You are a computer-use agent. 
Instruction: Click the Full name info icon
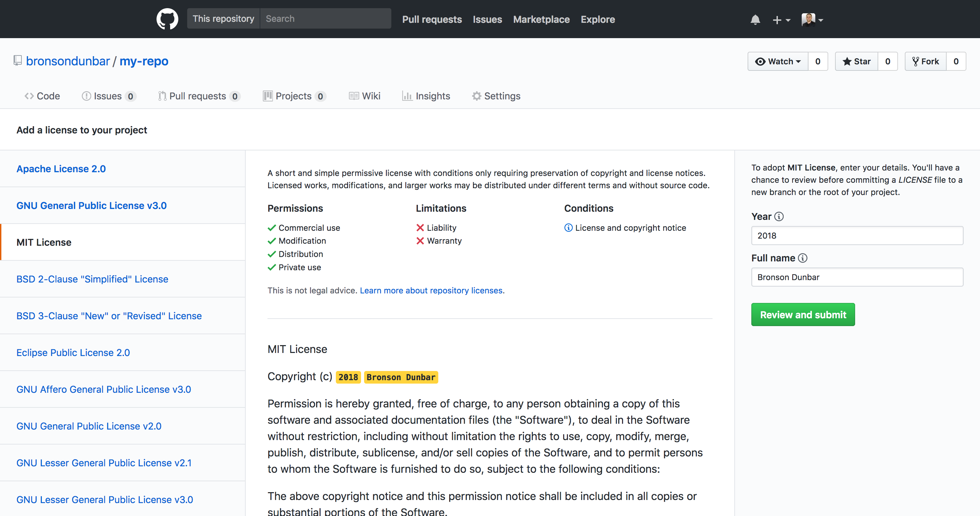pos(802,258)
